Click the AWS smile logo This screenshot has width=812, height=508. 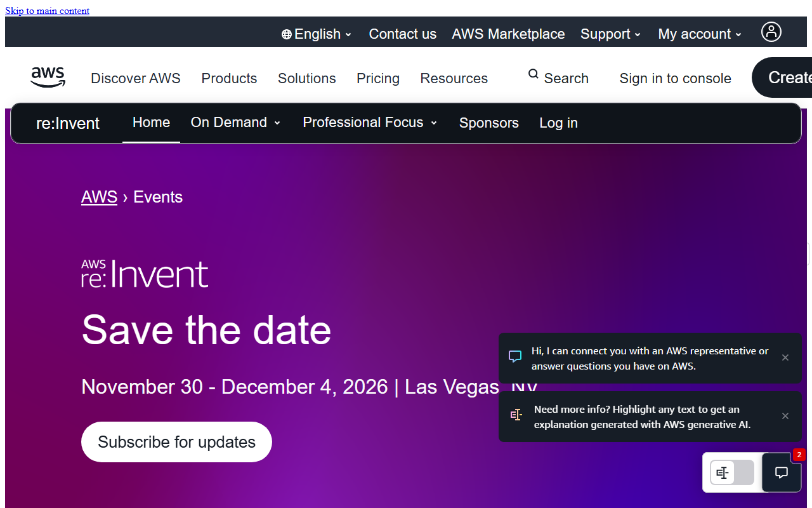[48, 77]
